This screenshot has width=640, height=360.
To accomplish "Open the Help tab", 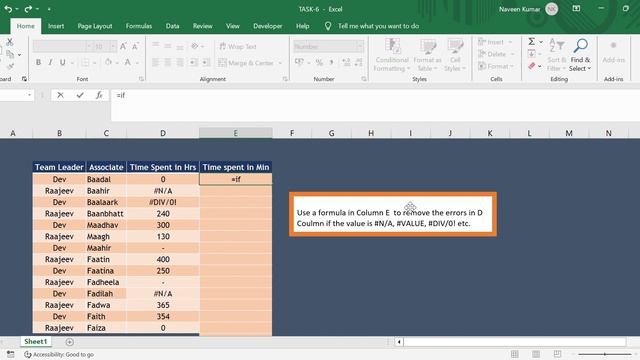I will click(302, 26).
